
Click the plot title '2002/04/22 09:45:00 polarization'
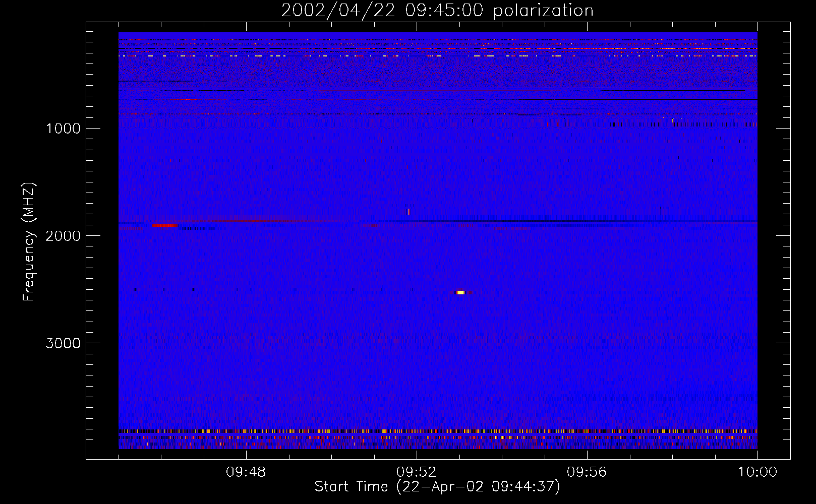tap(437, 11)
